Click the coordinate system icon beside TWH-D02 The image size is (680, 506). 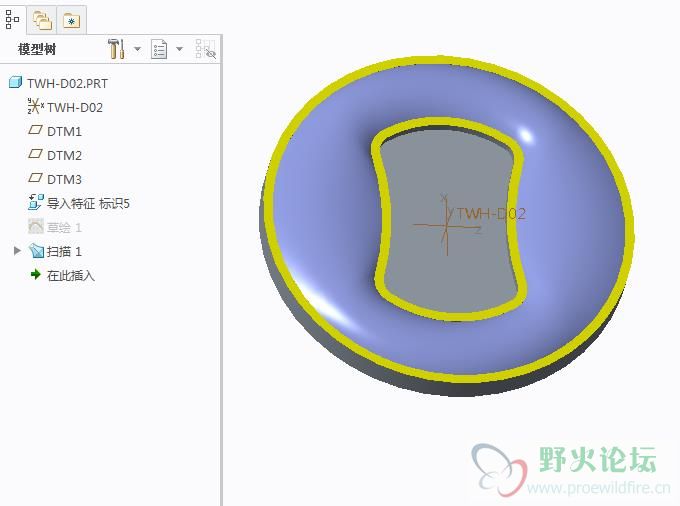coord(36,106)
